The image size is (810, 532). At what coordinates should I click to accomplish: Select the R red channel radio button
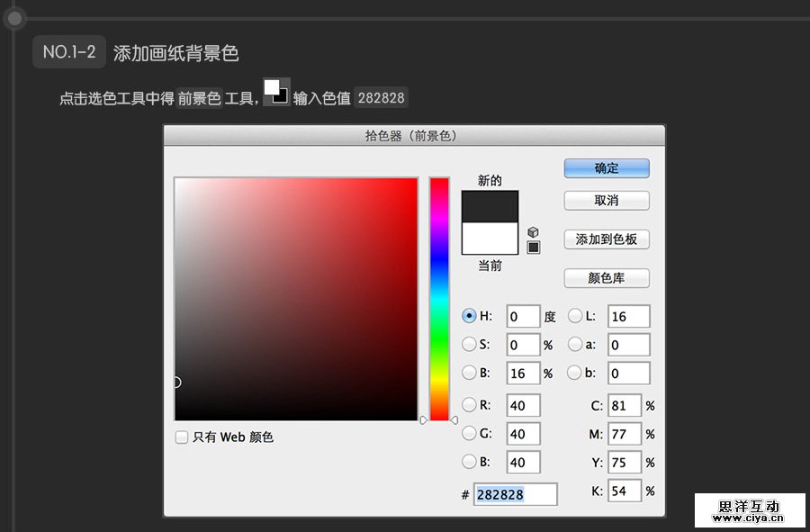coord(470,406)
